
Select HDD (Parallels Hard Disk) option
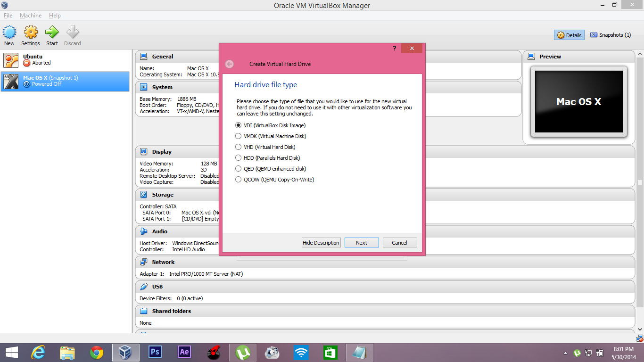pyautogui.click(x=267, y=158)
